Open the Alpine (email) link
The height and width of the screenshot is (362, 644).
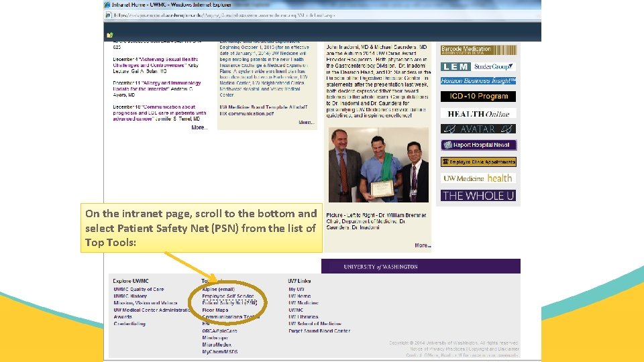click(218, 290)
